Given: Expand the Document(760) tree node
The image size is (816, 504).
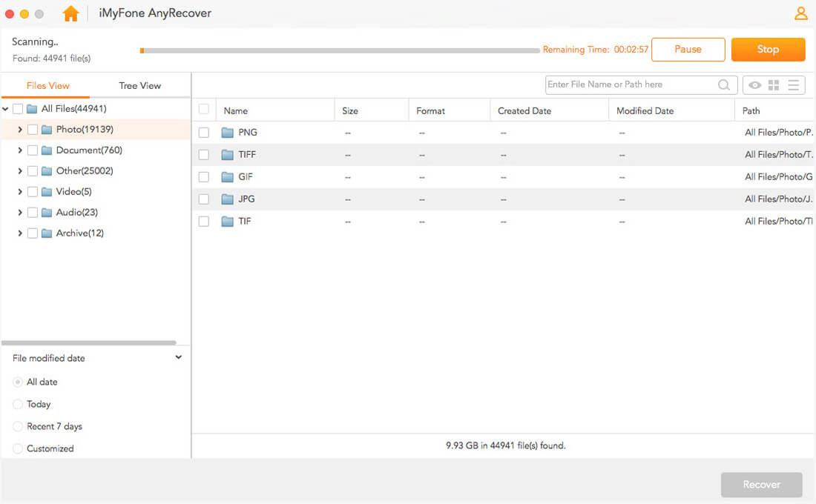Looking at the screenshot, I should (20, 150).
